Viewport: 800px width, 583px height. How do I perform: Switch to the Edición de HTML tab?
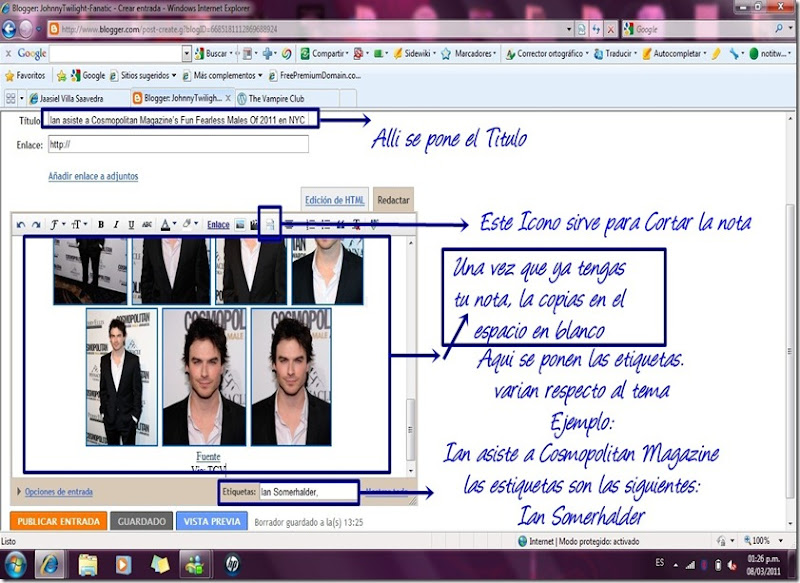coord(335,200)
